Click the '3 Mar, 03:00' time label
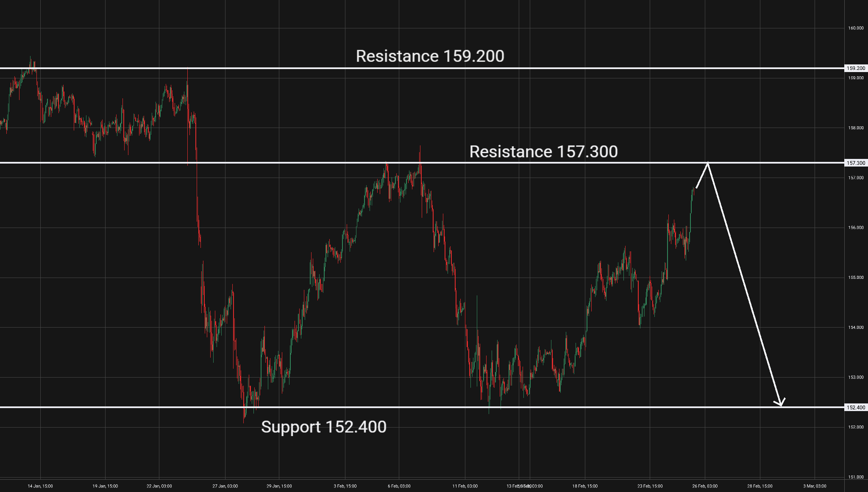 (815, 486)
